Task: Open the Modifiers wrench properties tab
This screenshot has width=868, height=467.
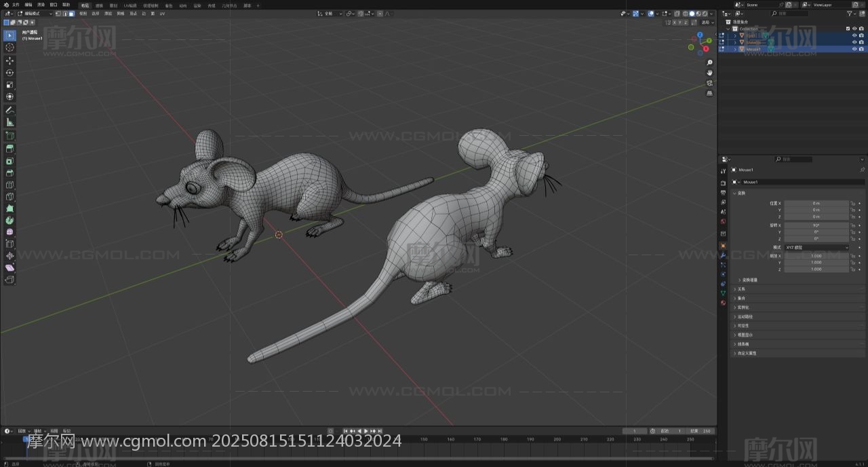Action: 723,255
